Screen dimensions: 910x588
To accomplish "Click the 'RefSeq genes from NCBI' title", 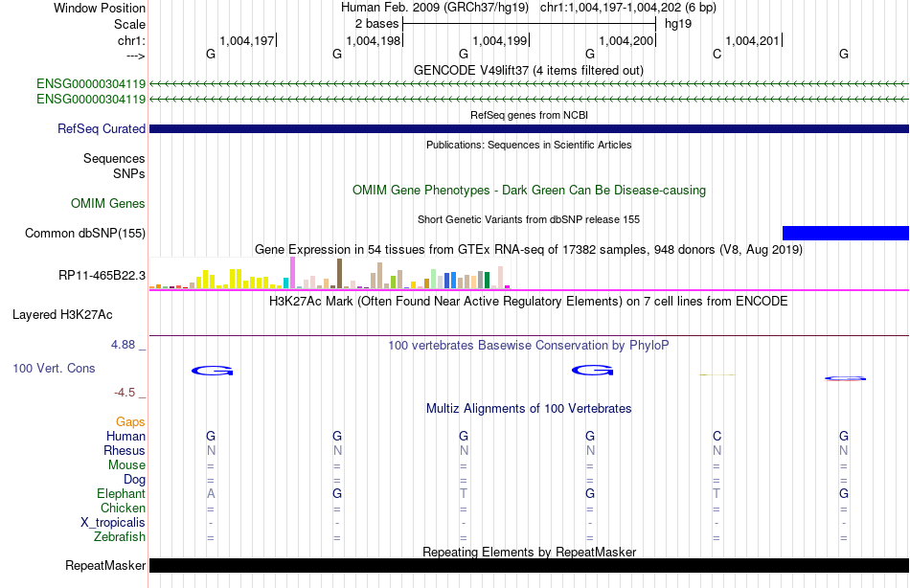I will (x=530, y=115).
